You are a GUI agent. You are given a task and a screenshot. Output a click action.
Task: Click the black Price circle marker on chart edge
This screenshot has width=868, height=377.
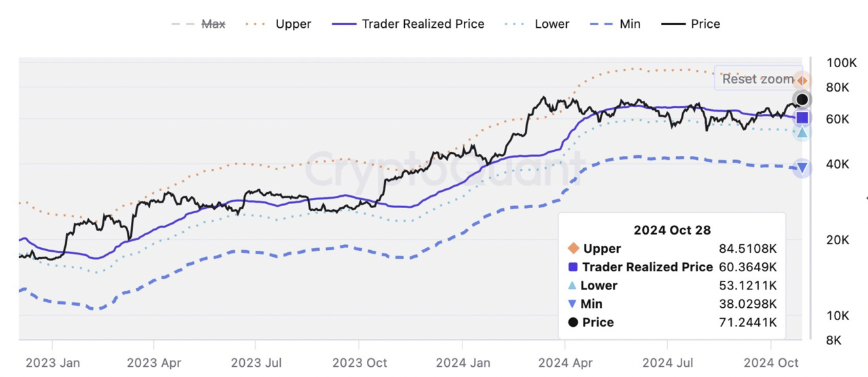click(802, 100)
